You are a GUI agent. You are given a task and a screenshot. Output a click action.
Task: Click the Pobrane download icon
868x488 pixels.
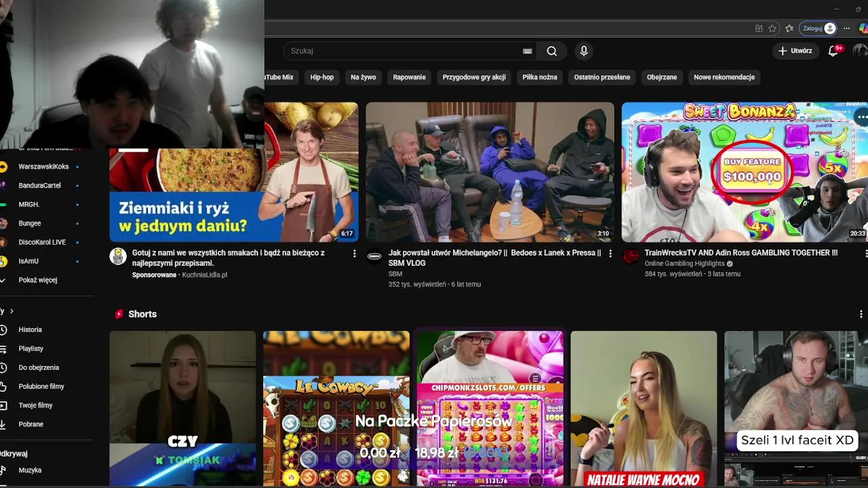click(3, 424)
